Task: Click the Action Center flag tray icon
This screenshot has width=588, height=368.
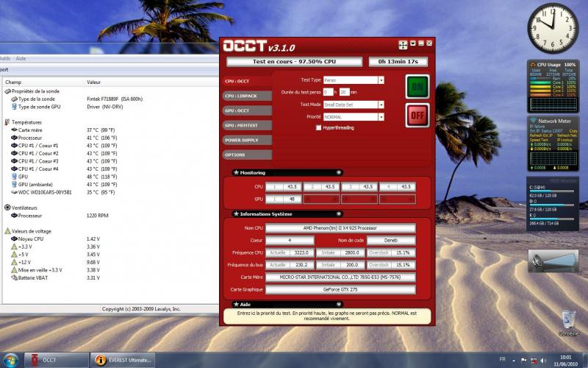Action: 524,360
